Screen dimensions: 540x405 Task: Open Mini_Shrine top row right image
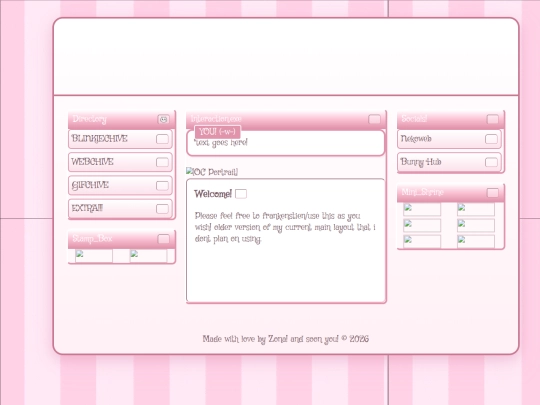[476, 209]
